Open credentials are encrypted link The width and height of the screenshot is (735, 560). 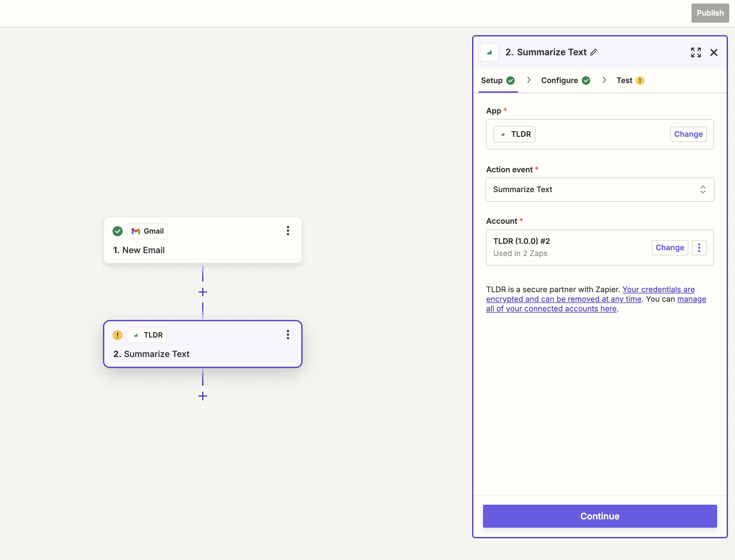tap(591, 294)
